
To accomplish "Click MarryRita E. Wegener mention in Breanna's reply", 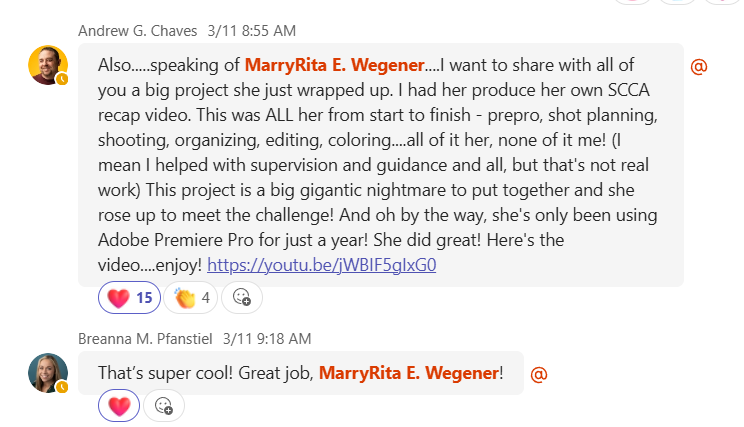I will (x=408, y=373).
